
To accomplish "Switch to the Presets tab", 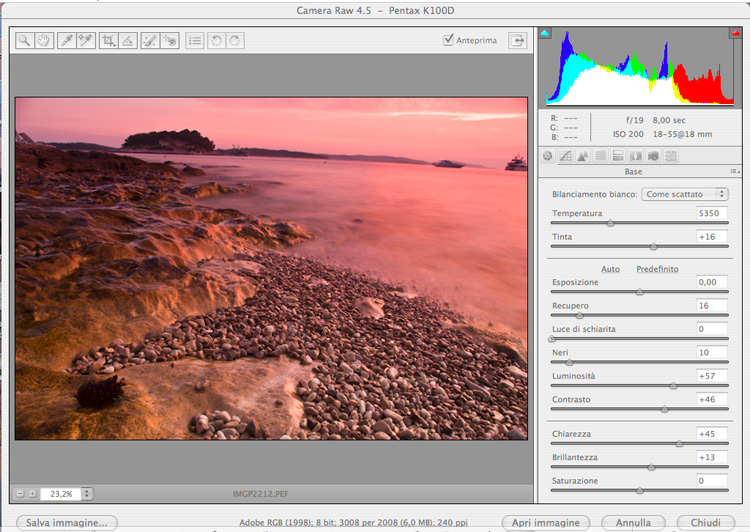I will click(671, 156).
